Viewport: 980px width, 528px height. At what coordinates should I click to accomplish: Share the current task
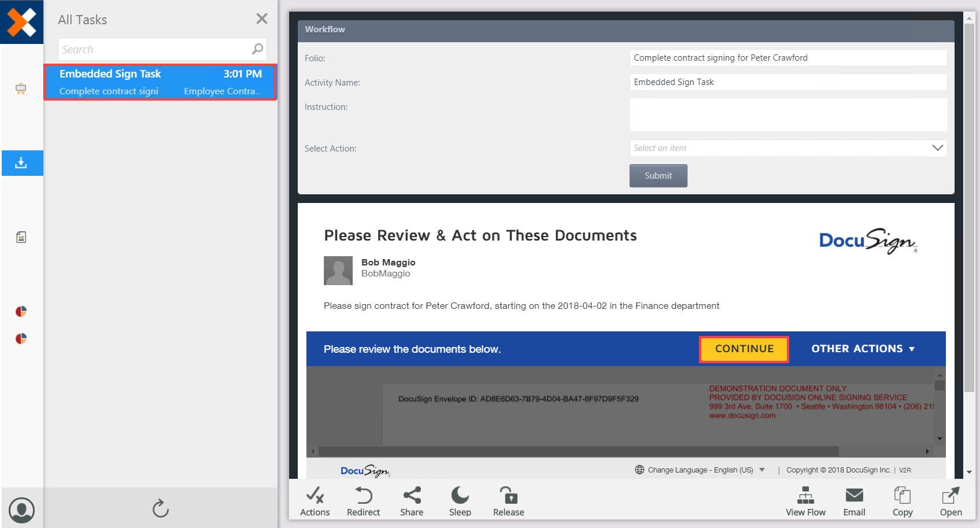pos(412,501)
